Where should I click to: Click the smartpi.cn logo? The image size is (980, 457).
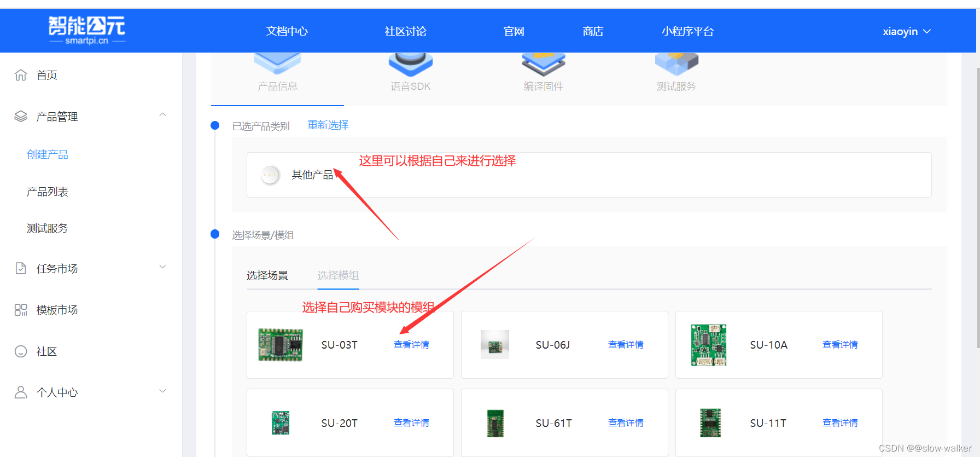tap(87, 31)
